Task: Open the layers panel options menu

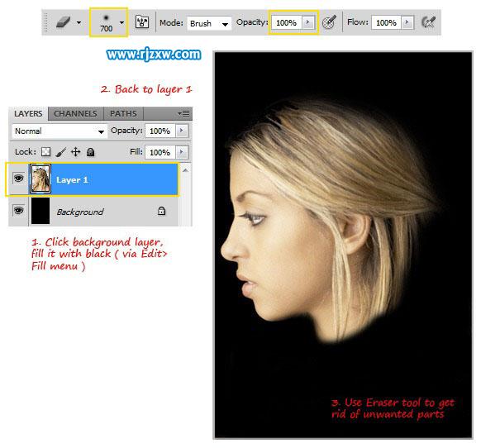Action: pyautogui.click(x=184, y=114)
